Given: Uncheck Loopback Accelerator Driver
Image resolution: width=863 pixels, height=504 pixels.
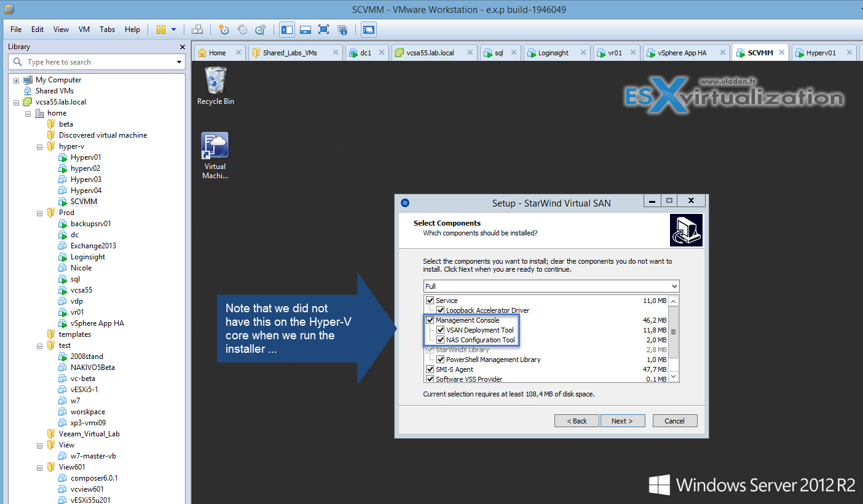Looking at the screenshot, I should (x=441, y=310).
